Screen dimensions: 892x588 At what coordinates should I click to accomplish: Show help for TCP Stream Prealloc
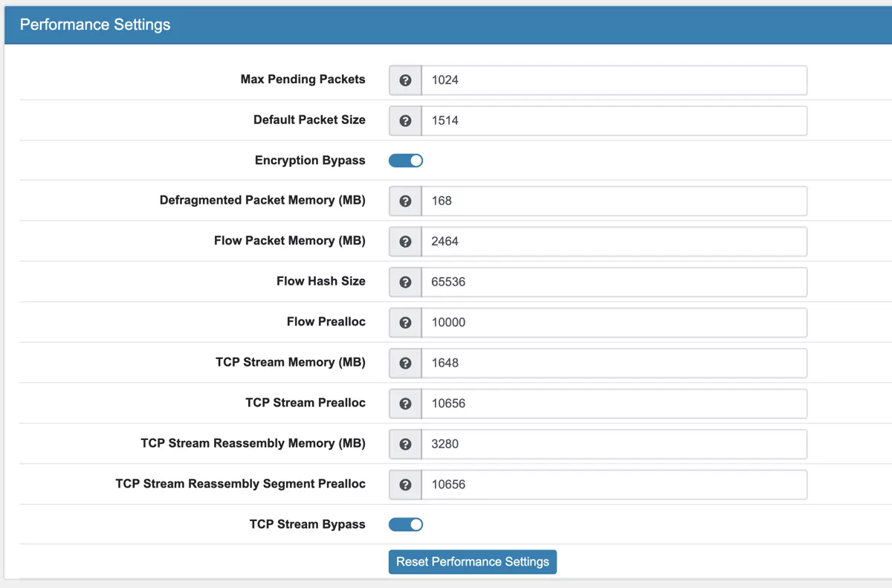coord(405,404)
